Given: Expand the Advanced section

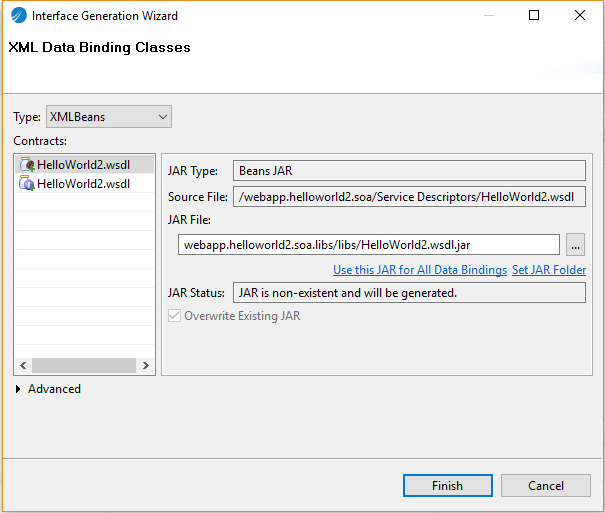Looking at the screenshot, I should pyautogui.click(x=19, y=389).
